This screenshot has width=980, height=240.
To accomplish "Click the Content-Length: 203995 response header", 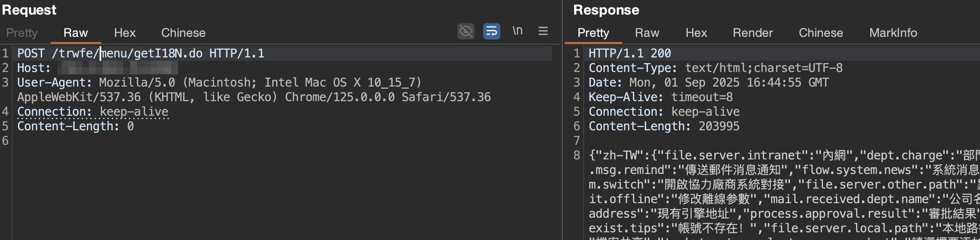I will click(664, 126).
